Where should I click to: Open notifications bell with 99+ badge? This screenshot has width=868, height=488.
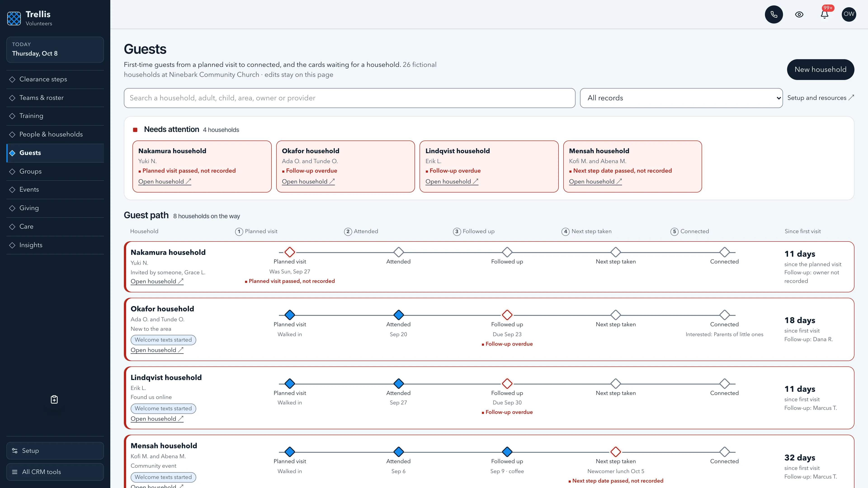tap(825, 14)
